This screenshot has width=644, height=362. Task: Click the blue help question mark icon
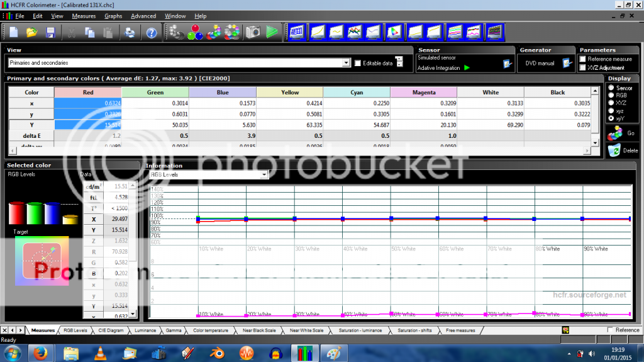pyautogui.click(x=151, y=31)
